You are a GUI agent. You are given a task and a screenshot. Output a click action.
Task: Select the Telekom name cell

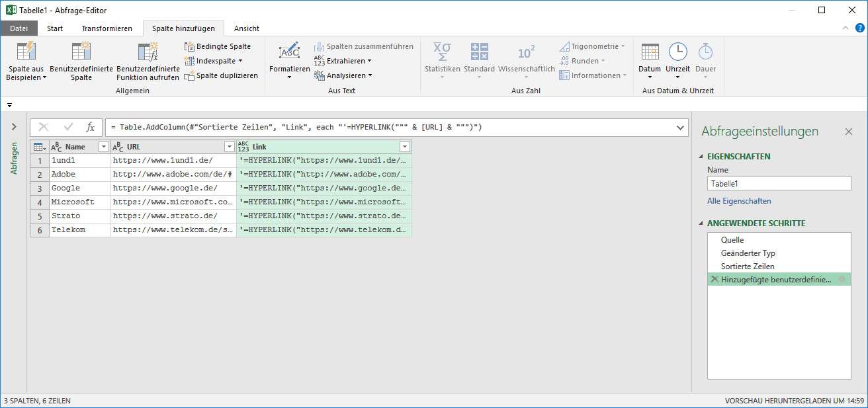tap(80, 229)
